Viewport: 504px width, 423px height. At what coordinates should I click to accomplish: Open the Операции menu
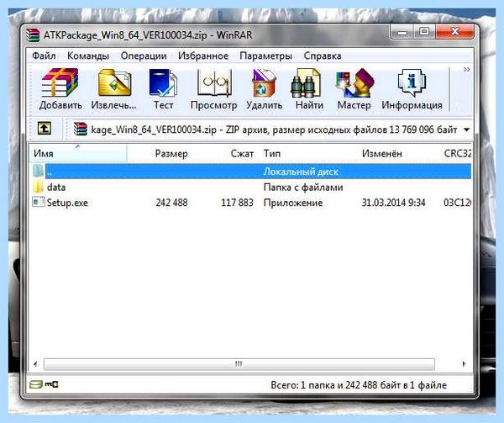click(144, 56)
